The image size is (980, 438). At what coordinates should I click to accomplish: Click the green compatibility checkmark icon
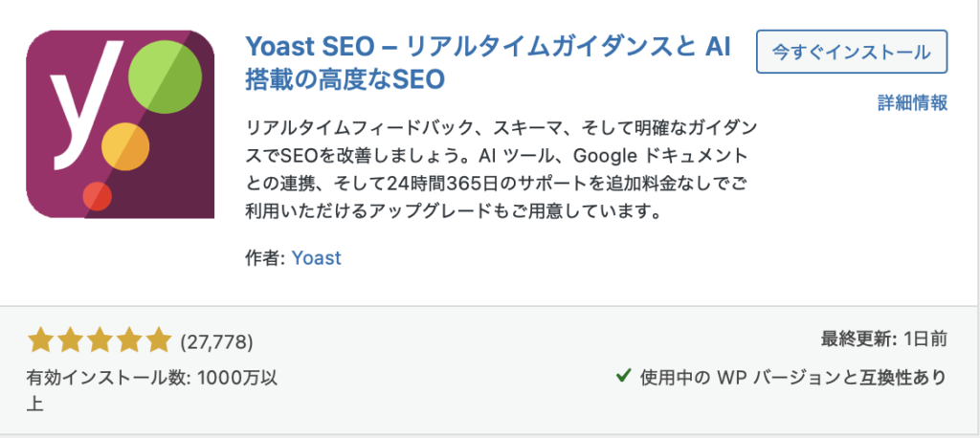622,377
